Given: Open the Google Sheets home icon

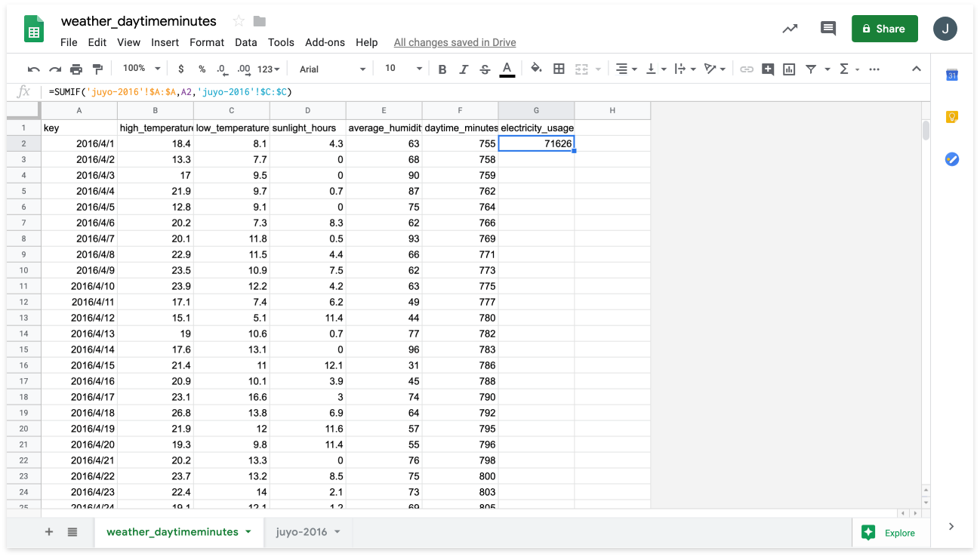Looking at the screenshot, I should (x=34, y=30).
